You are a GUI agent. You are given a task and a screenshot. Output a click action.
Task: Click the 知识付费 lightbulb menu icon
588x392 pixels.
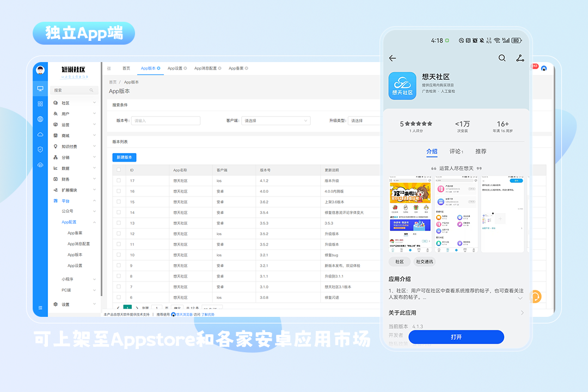(56, 146)
